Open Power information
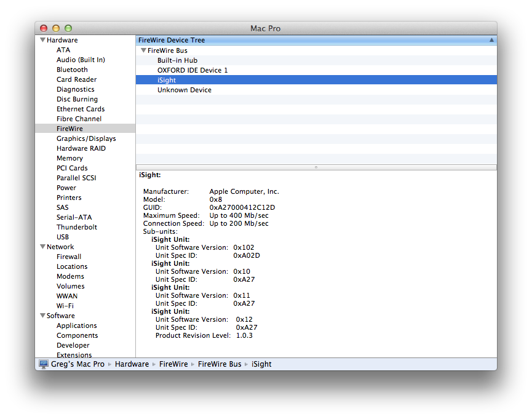 click(x=66, y=188)
